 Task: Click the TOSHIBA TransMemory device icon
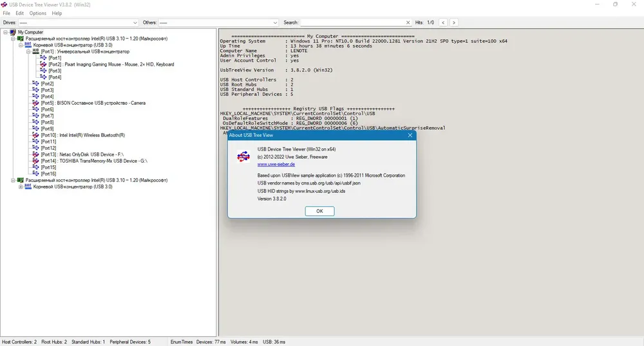click(x=35, y=161)
